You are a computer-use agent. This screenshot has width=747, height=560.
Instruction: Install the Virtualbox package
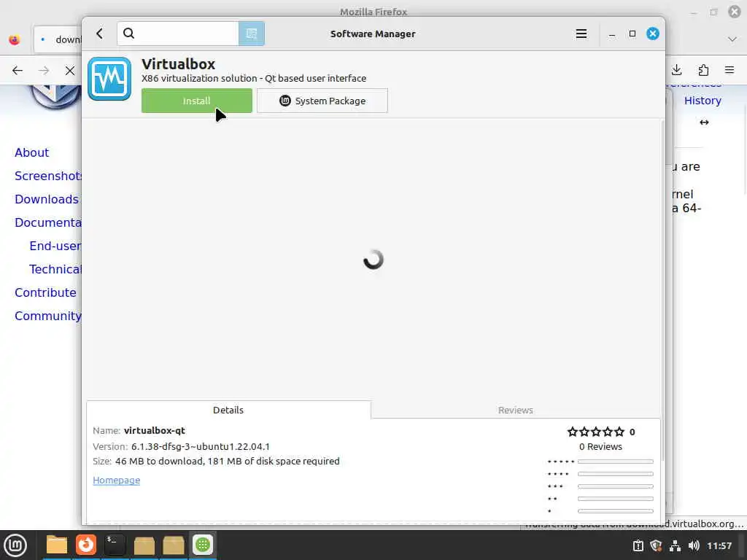(197, 101)
